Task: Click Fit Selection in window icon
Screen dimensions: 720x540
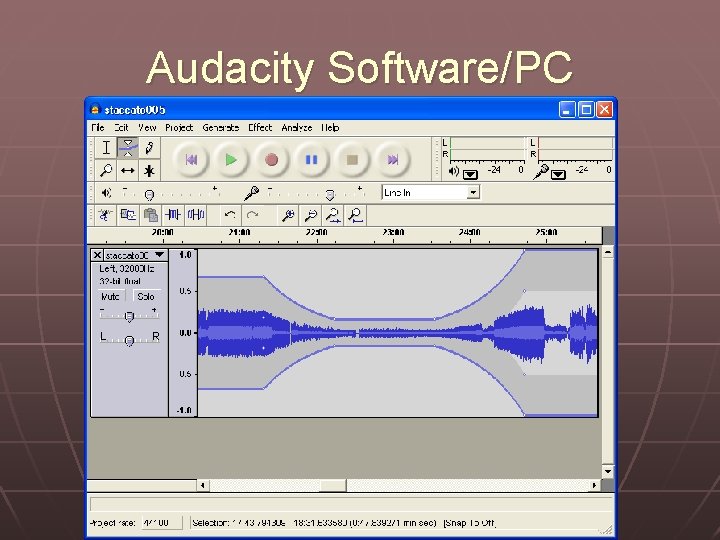Action: (x=333, y=215)
